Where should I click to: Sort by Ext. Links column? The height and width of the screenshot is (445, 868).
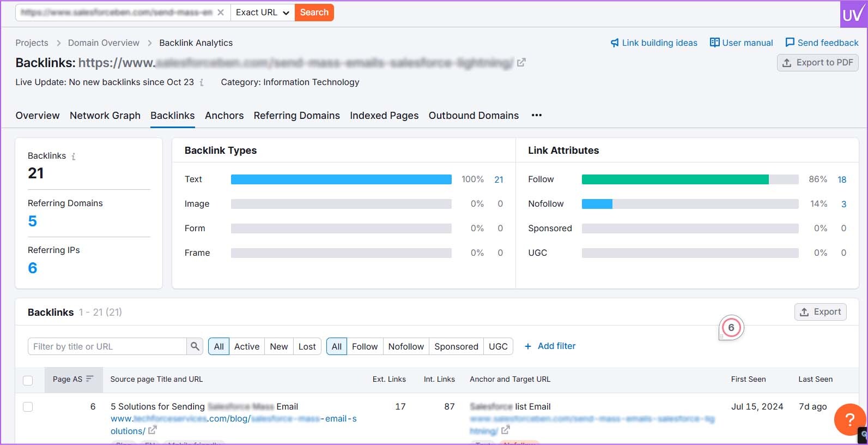tap(389, 379)
